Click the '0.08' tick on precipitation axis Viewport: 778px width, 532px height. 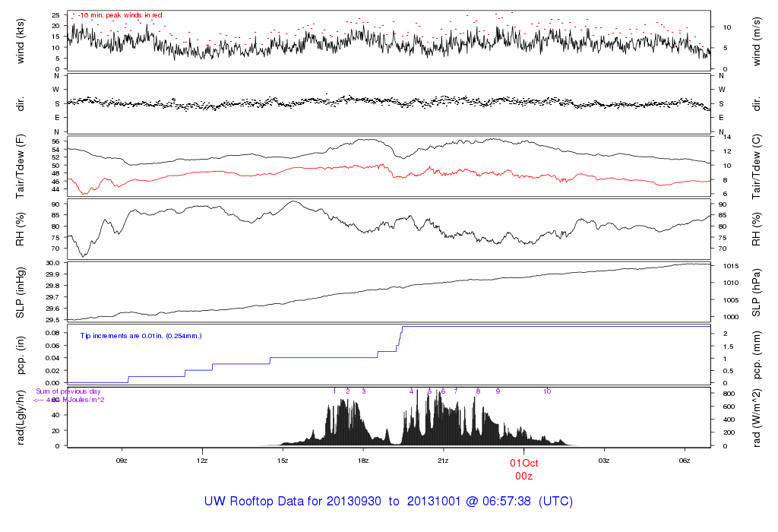pyautogui.click(x=52, y=333)
